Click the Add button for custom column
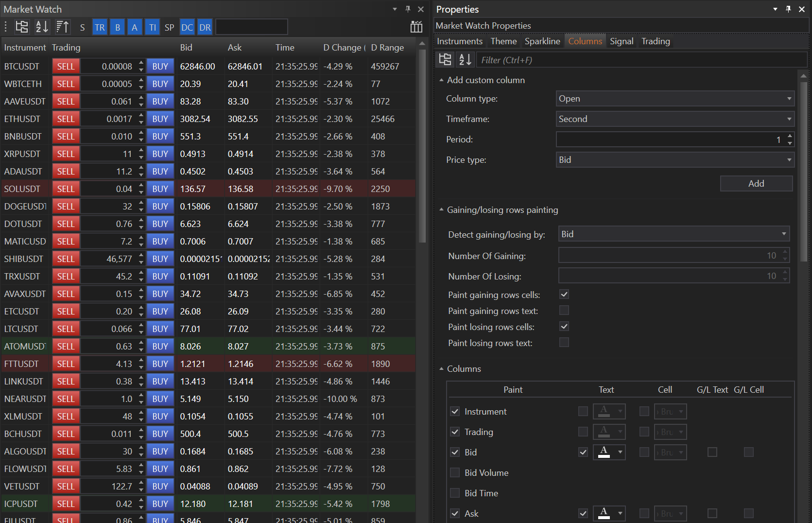 click(x=756, y=184)
